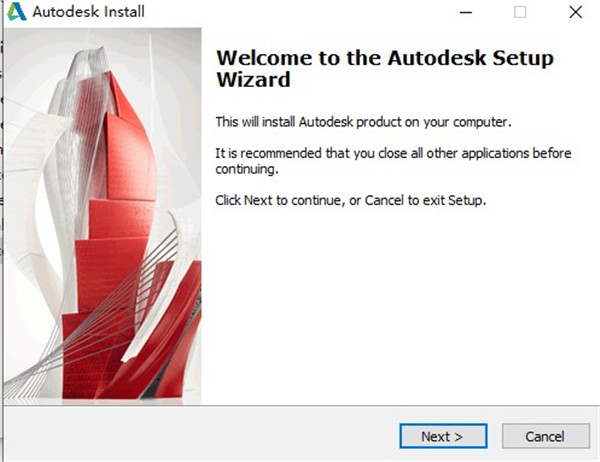Click the "Click Next to continue" instruction line
This screenshot has height=462, width=600.
[350, 200]
